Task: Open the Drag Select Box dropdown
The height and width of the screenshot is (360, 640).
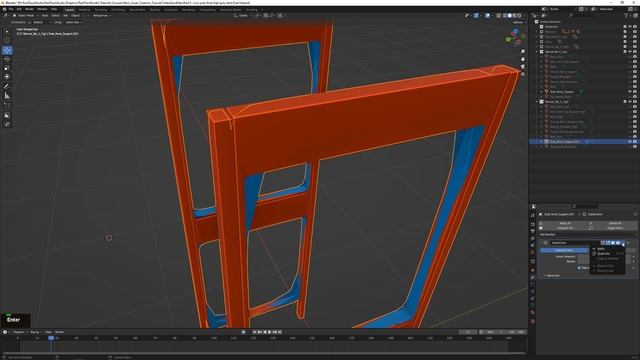Action: coord(74,22)
